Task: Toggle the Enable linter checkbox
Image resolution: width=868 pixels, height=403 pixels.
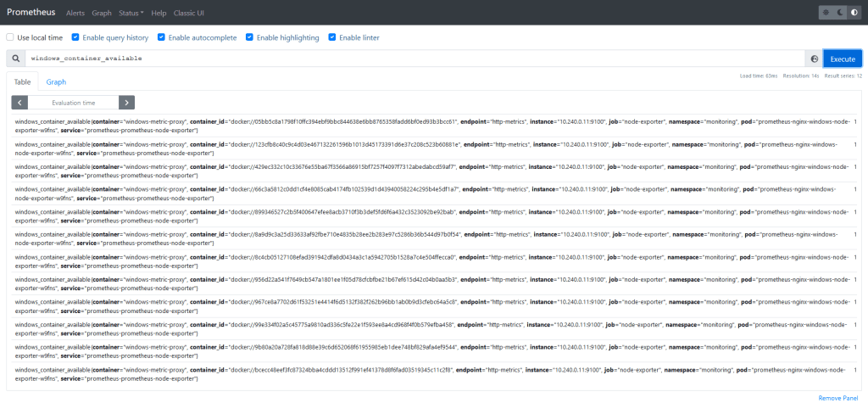Action: coord(332,37)
